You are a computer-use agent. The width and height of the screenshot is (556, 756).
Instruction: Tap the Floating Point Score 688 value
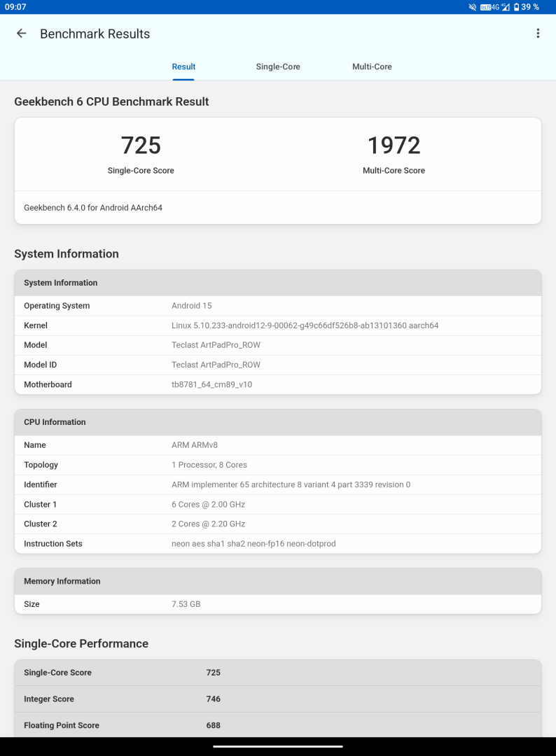point(213,725)
